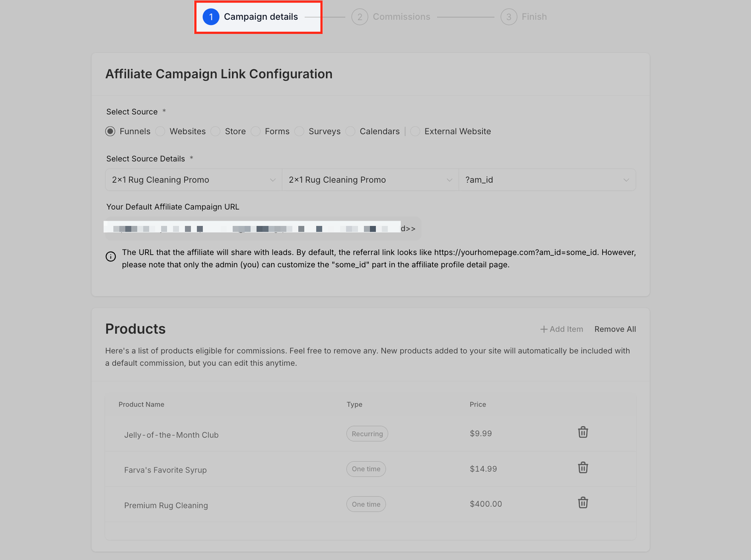This screenshot has width=751, height=560.
Task: Choose the Forms source option
Action: [x=256, y=131]
